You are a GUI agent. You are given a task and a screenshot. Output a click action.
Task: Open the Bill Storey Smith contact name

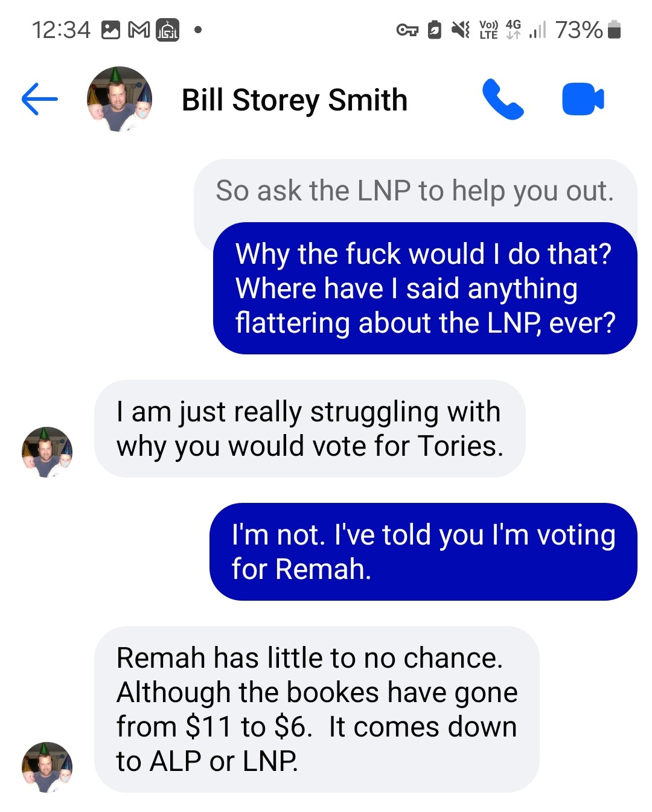click(295, 100)
